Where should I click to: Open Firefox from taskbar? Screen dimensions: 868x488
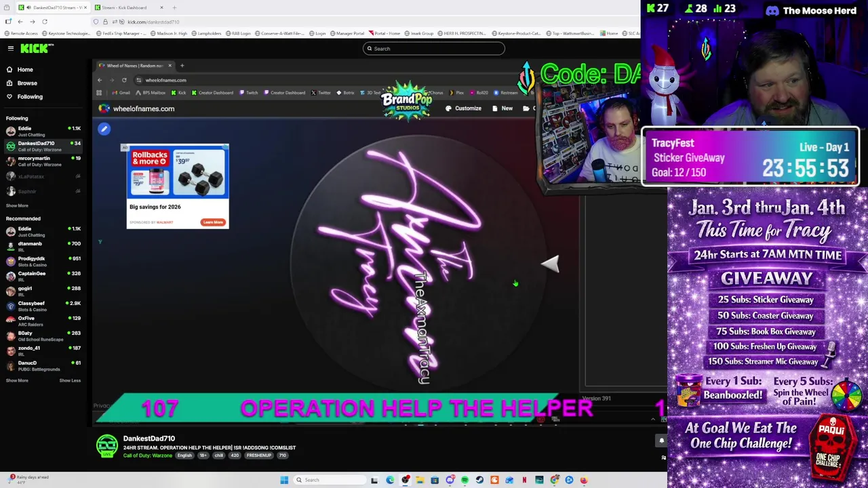(x=584, y=480)
